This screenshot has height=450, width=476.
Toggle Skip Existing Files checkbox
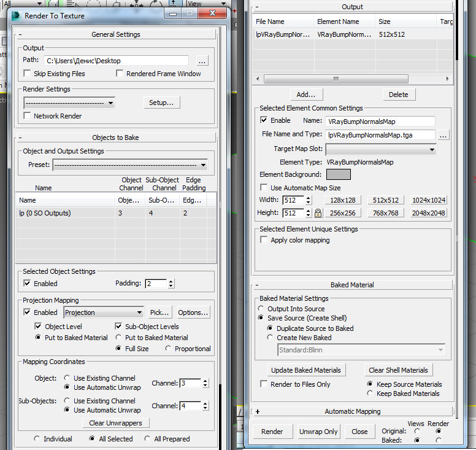[28, 74]
